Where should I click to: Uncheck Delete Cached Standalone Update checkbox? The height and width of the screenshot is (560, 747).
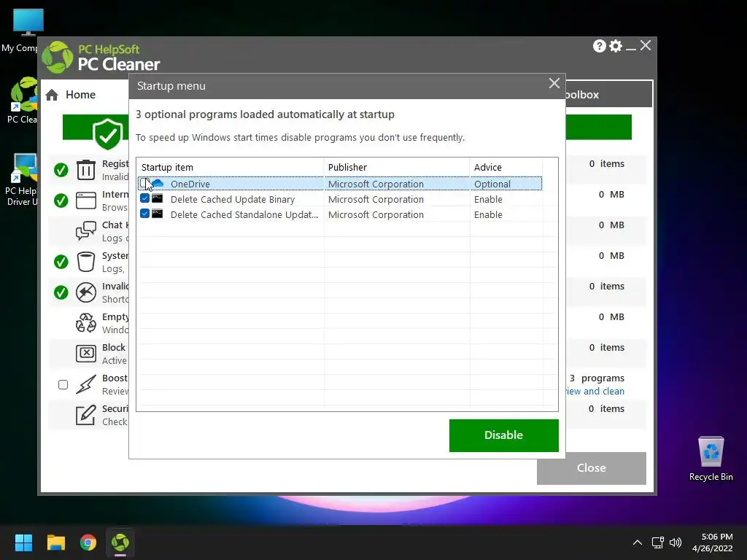click(144, 214)
